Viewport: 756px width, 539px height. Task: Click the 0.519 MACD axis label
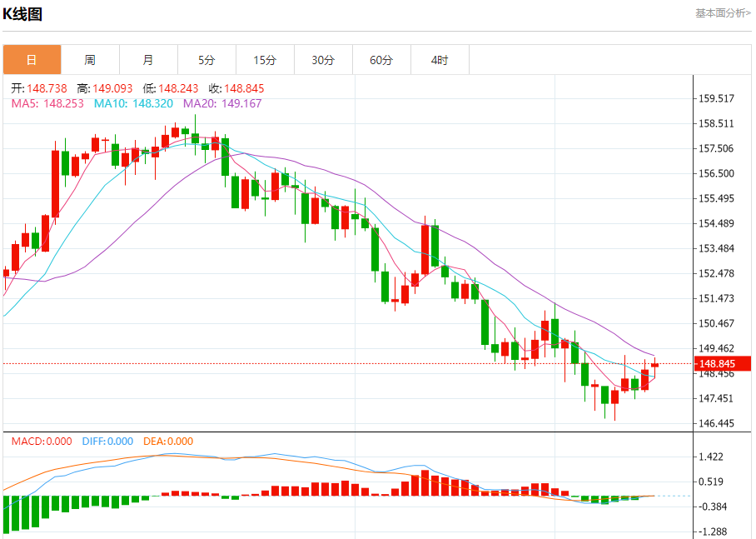pos(711,482)
